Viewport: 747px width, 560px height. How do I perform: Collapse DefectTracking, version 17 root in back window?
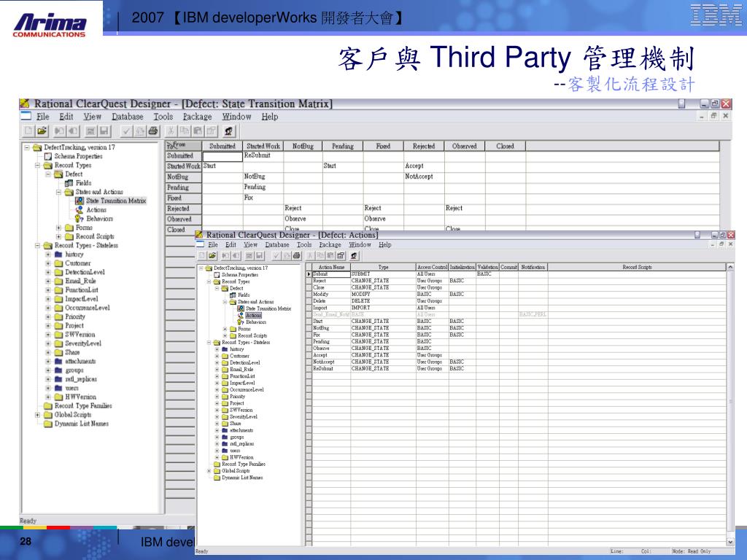coord(27,147)
